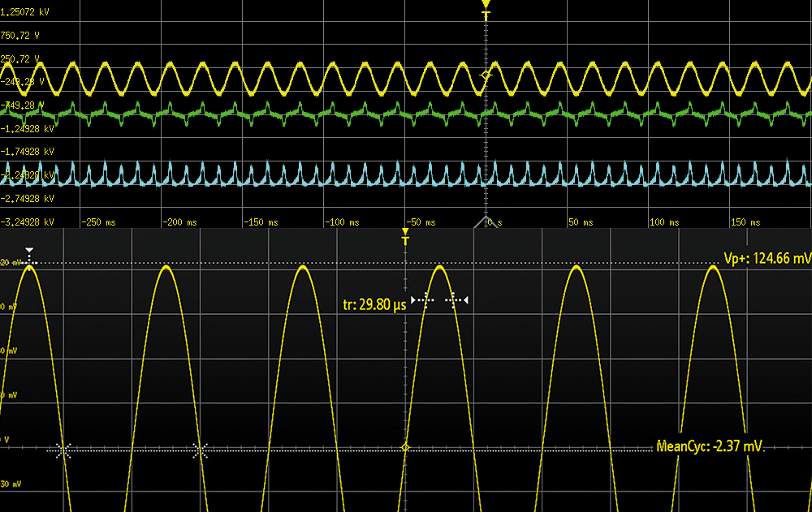
Task: Click right rise-time cursor arrow marker
Action: click(x=458, y=300)
